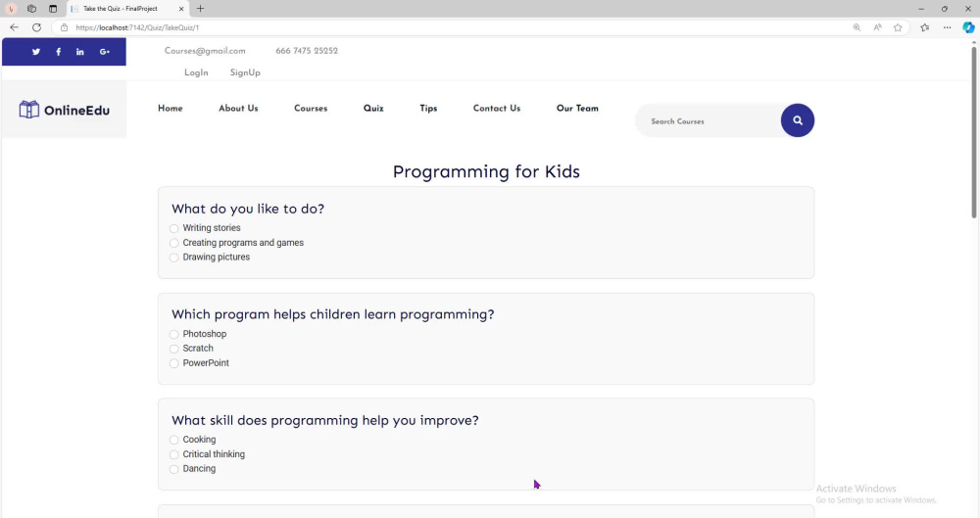Click the OnlineEdu book logo
Screen dimensions: 980x518
tap(28, 110)
